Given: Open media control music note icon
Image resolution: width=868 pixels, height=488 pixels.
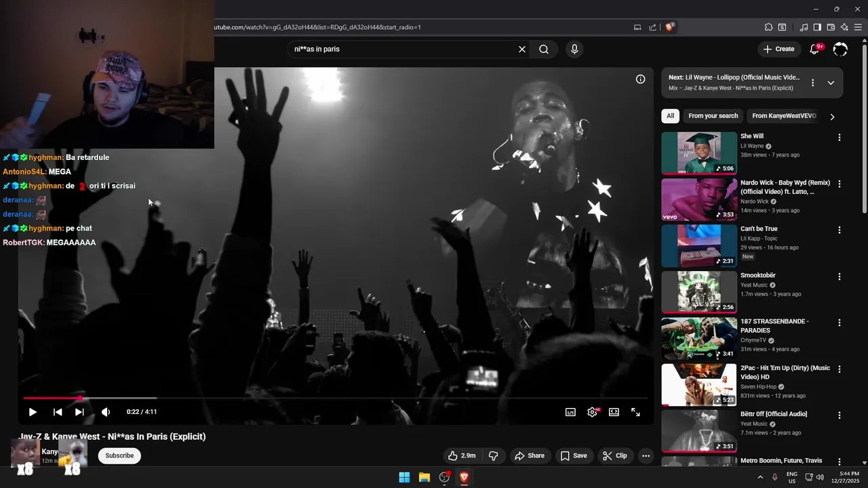Looking at the screenshot, I should point(804,27).
